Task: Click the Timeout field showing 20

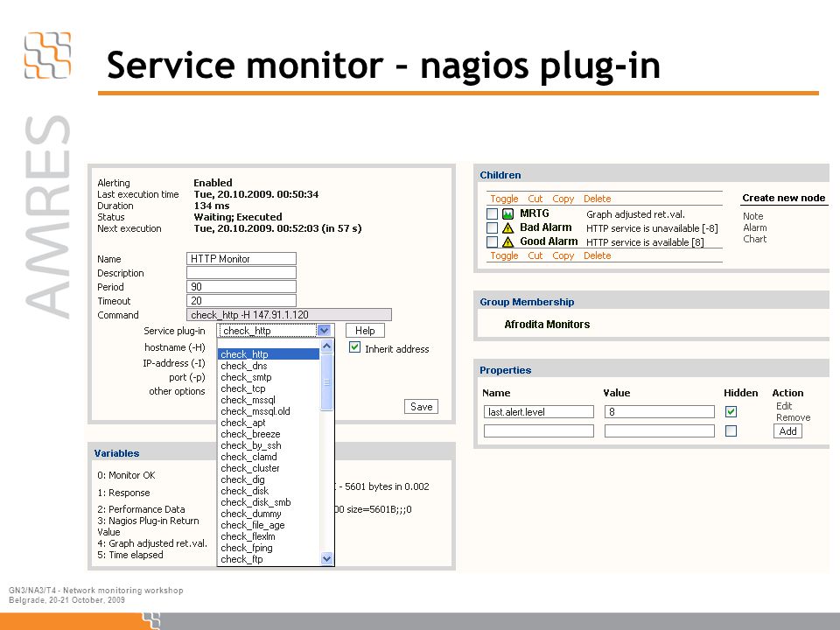Action: [241, 300]
